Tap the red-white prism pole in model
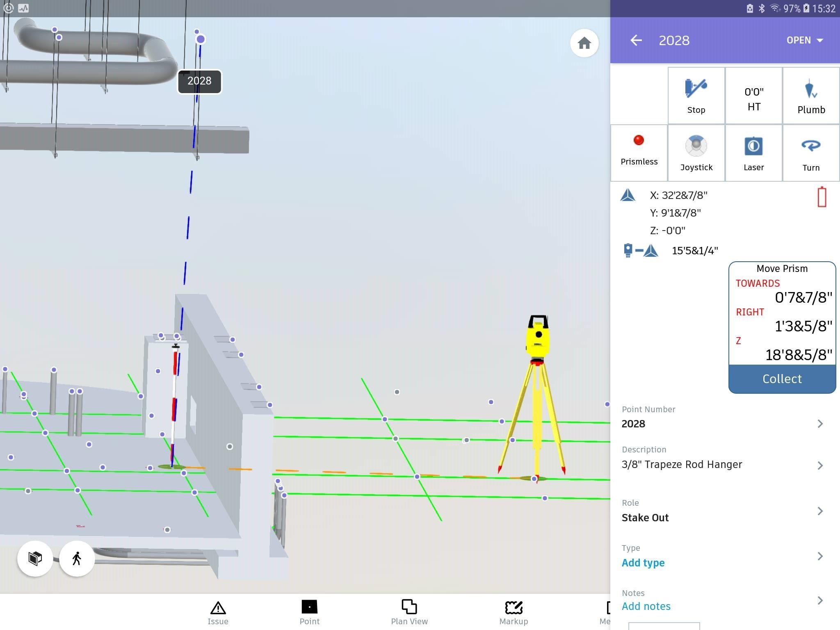The width and height of the screenshot is (840, 630). tap(174, 406)
